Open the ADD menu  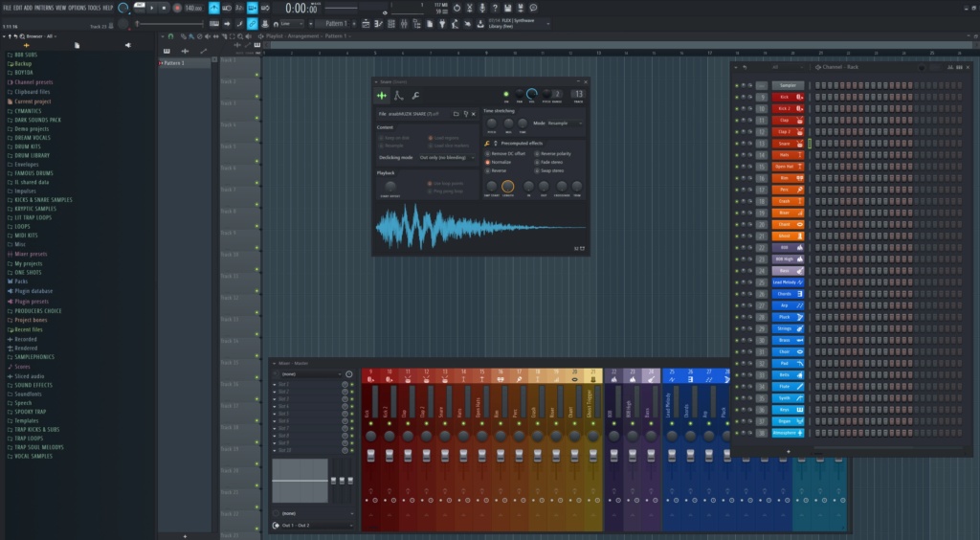pos(28,8)
